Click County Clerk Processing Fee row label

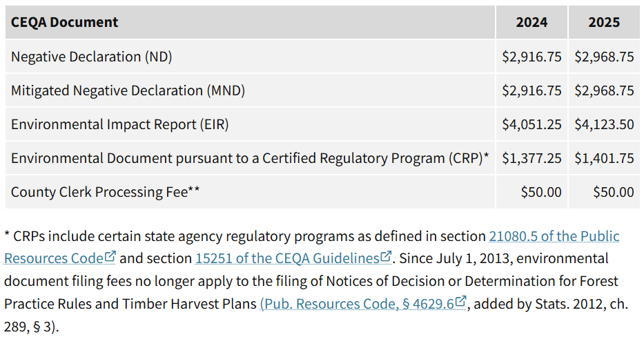pyautogui.click(x=105, y=192)
